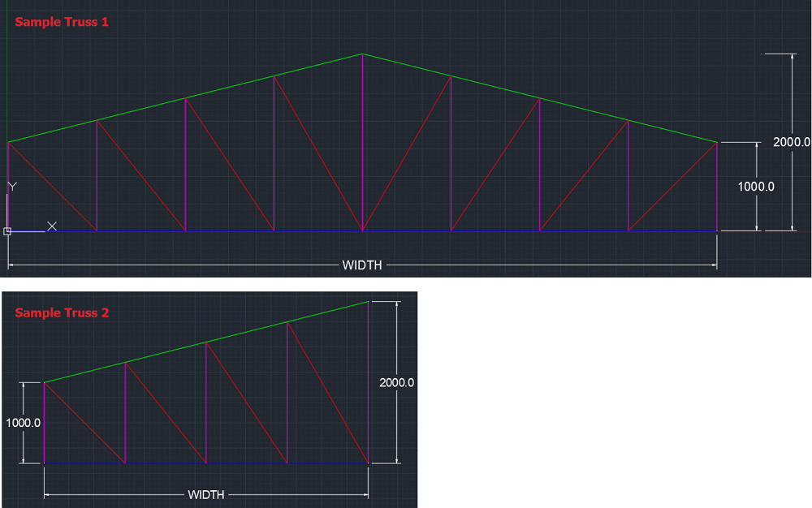Select the tall center vertical post of Truss 1

click(x=362, y=146)
